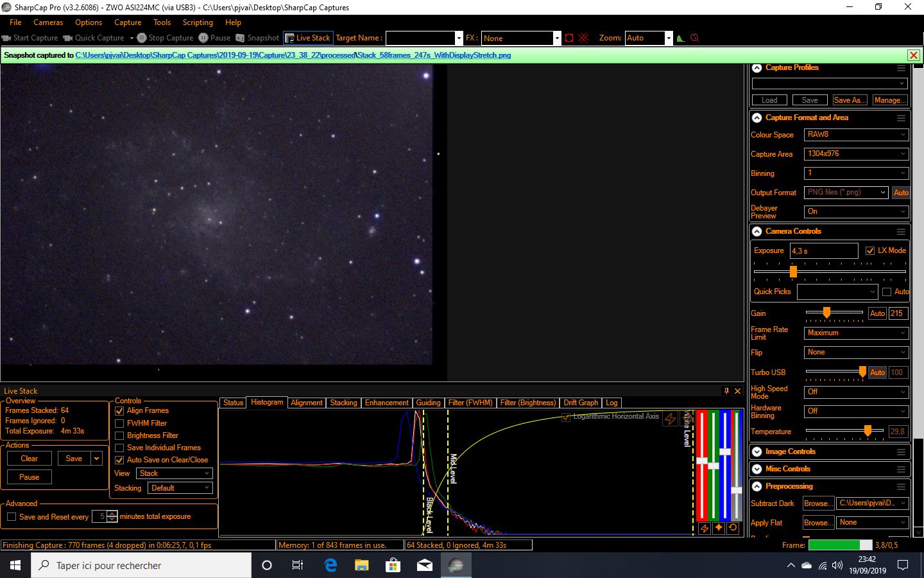Image resolution: width=924 pixels, height=578 pixels.
Task: Close the Live Stack panel
Action: coord(737,390)
